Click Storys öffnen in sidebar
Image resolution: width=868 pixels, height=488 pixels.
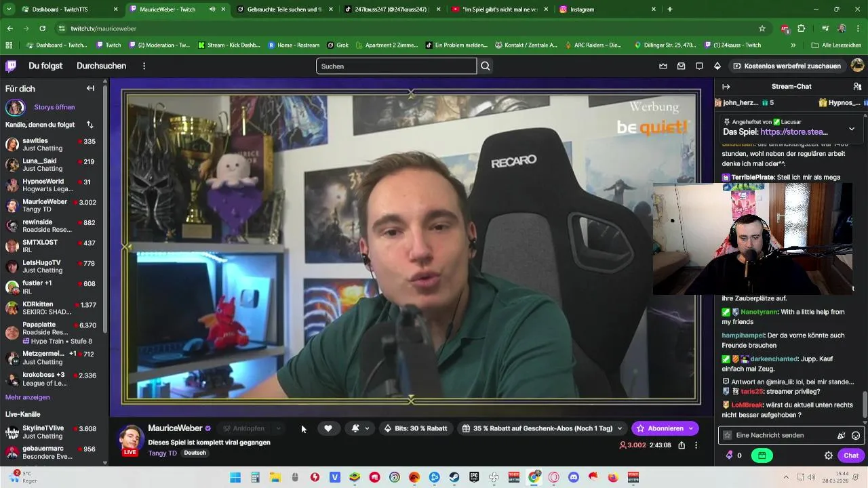tap(54, 107)
